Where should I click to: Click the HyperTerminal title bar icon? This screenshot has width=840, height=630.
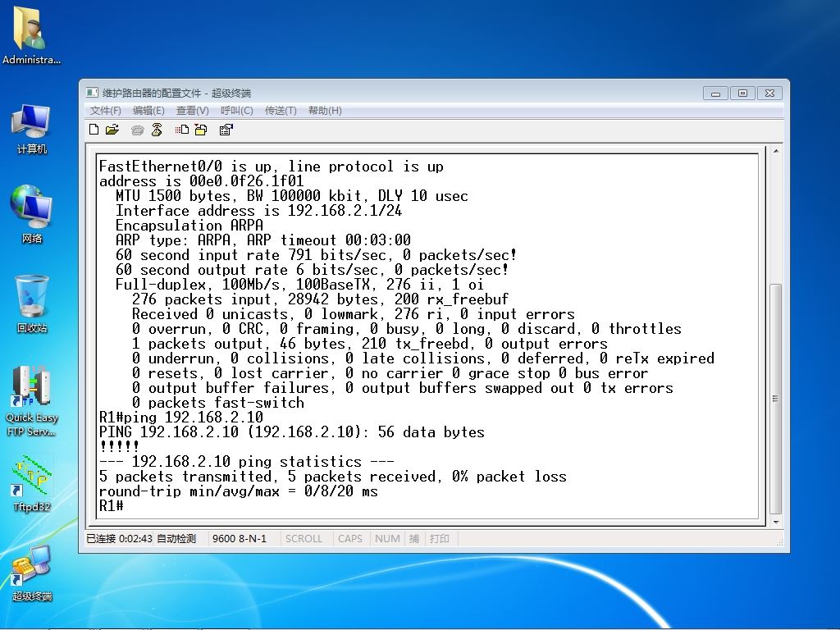(92, 93)
